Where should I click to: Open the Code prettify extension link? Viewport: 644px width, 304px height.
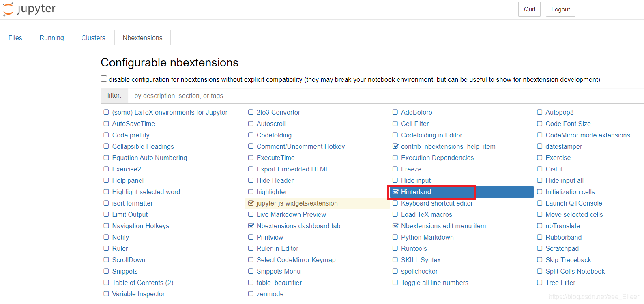click(131, 135)
